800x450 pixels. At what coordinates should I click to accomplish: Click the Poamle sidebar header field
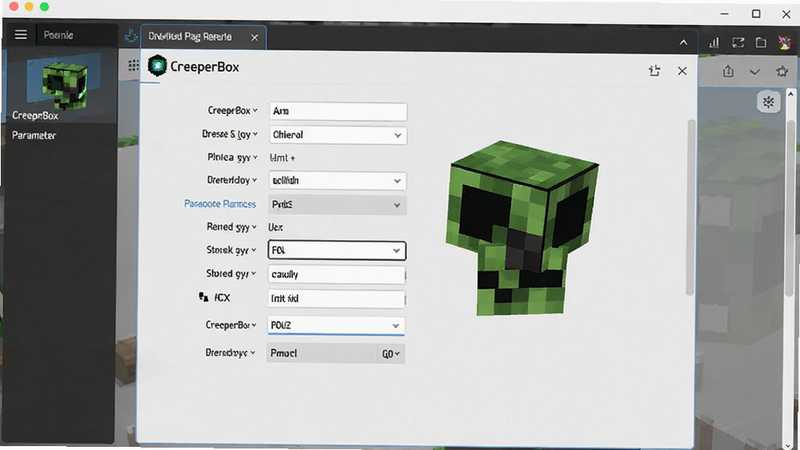[x=77, y=35]
